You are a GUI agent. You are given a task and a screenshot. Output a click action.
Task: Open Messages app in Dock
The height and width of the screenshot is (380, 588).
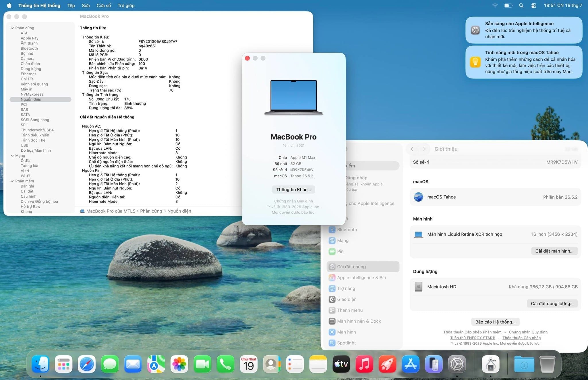point(110,364)
